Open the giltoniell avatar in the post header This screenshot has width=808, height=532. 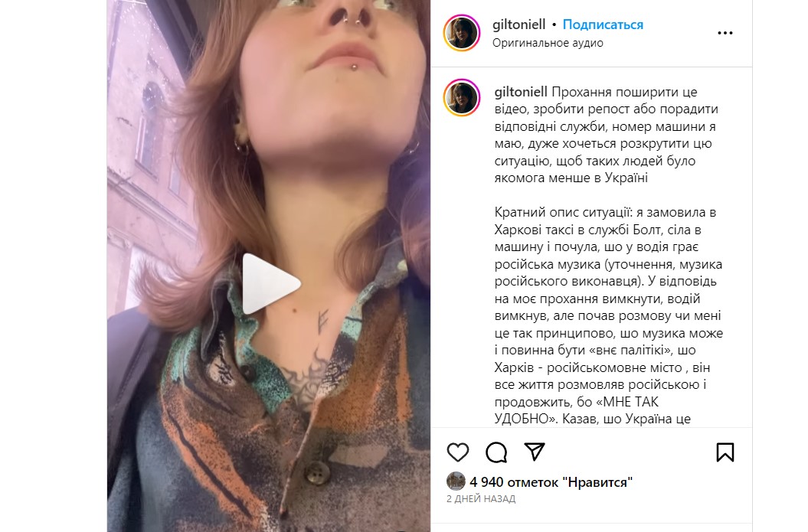[x=462, y=33]
